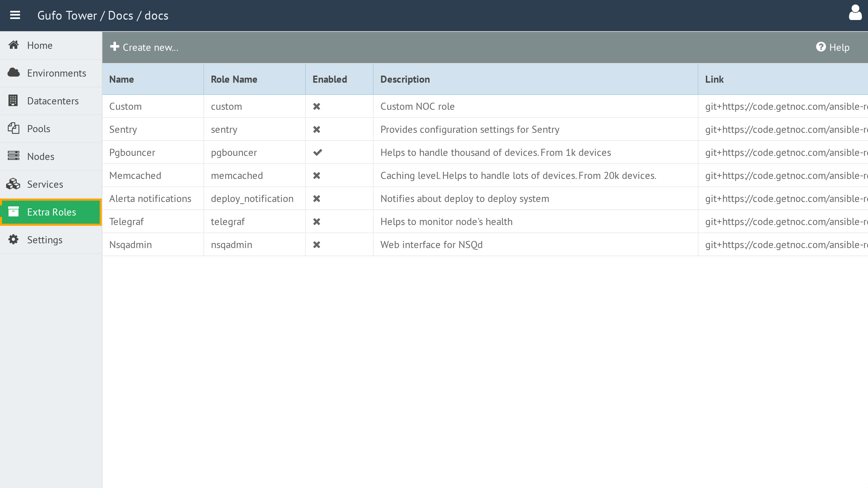The image size is (868, 488).
Task: Click the Home house icon
Action: (x=14, y=45)
